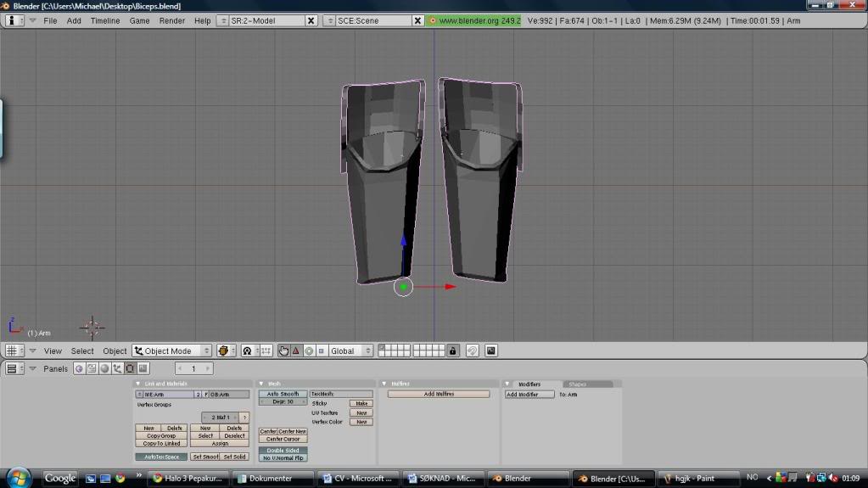
Task: Enable the translate manipulator triangle
Action: pos(295,351)
